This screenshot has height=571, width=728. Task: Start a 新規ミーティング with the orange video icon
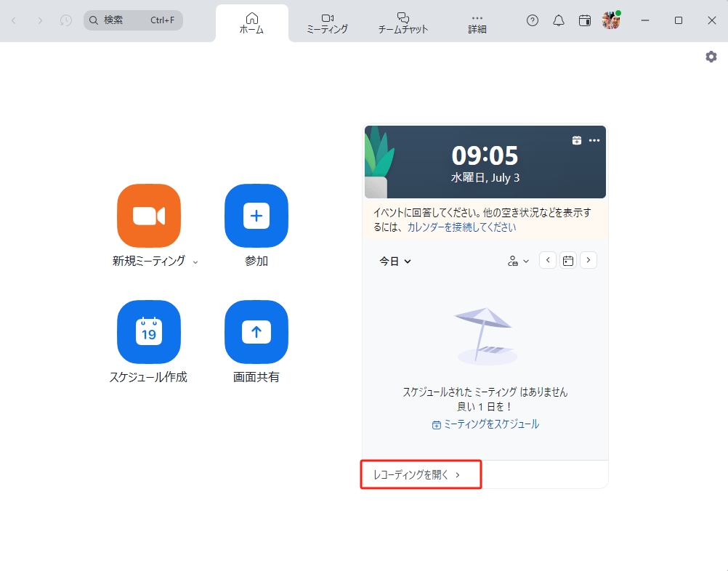(148, 216)
